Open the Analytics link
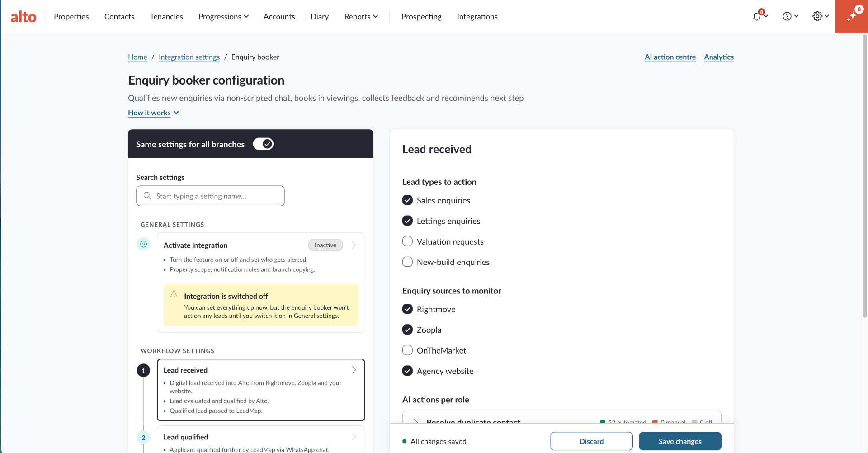Viewport: 868px width, 453px height. 719,57
